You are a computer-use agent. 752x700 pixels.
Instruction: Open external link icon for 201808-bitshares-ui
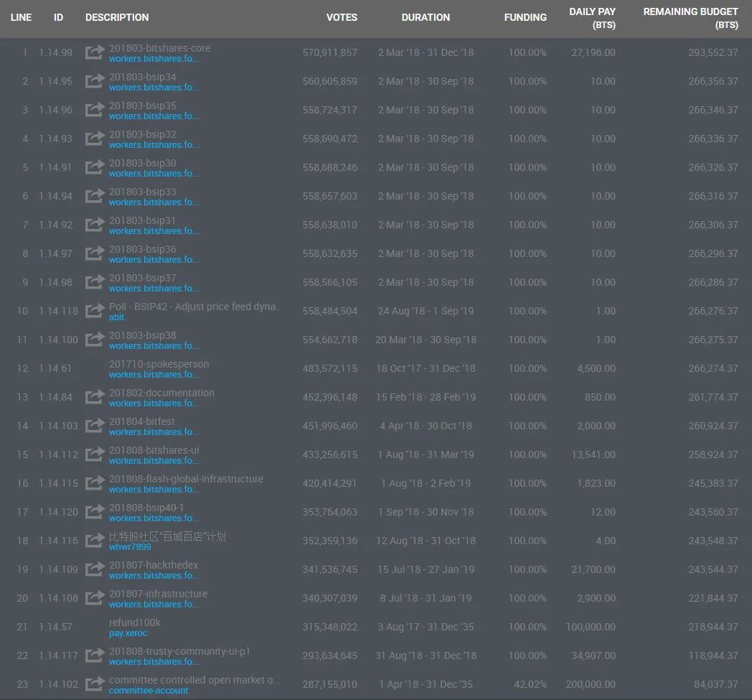[x=95, y=454]
